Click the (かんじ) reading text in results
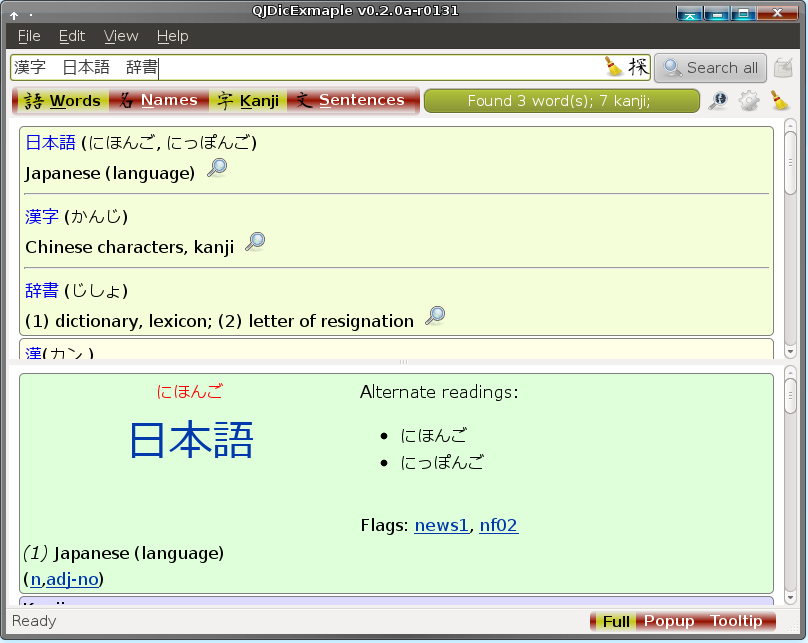 click(x=96, y=216)
